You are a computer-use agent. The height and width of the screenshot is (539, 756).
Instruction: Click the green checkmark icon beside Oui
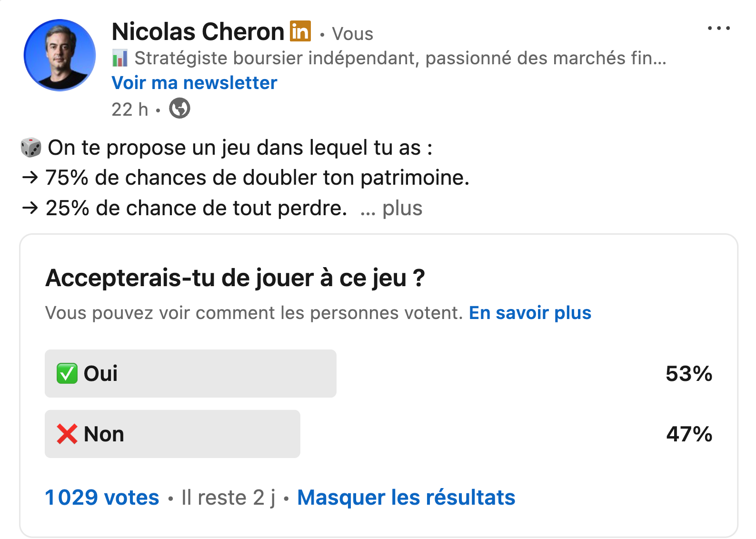pyautogui.click(x=67, y=373)
